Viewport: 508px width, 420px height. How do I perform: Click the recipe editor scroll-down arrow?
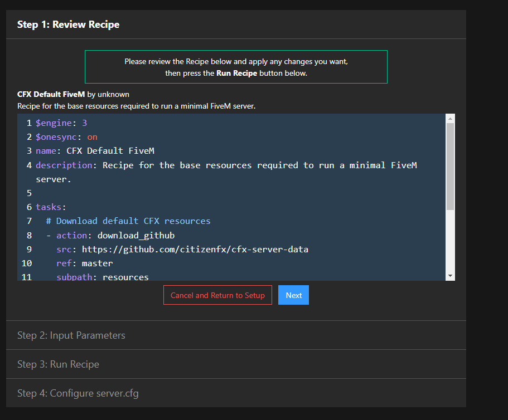[x=450, y=276]
